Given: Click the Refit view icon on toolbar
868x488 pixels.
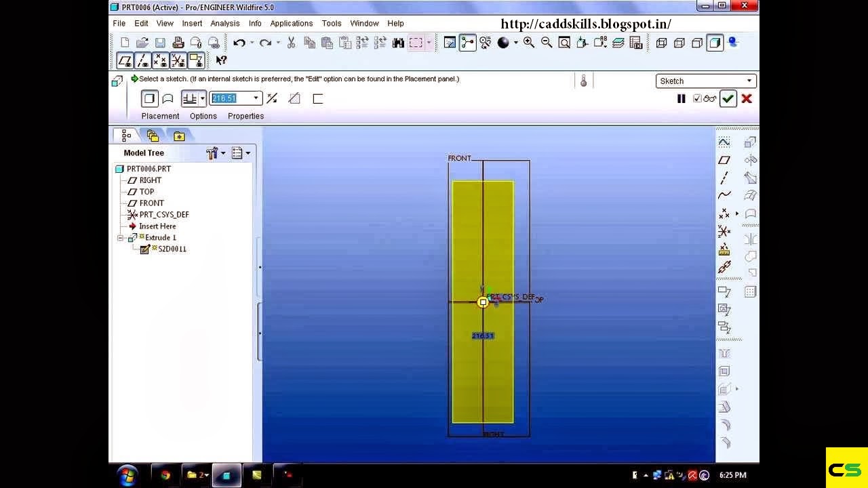Looking at the screenshot, I should click(565, 42).
